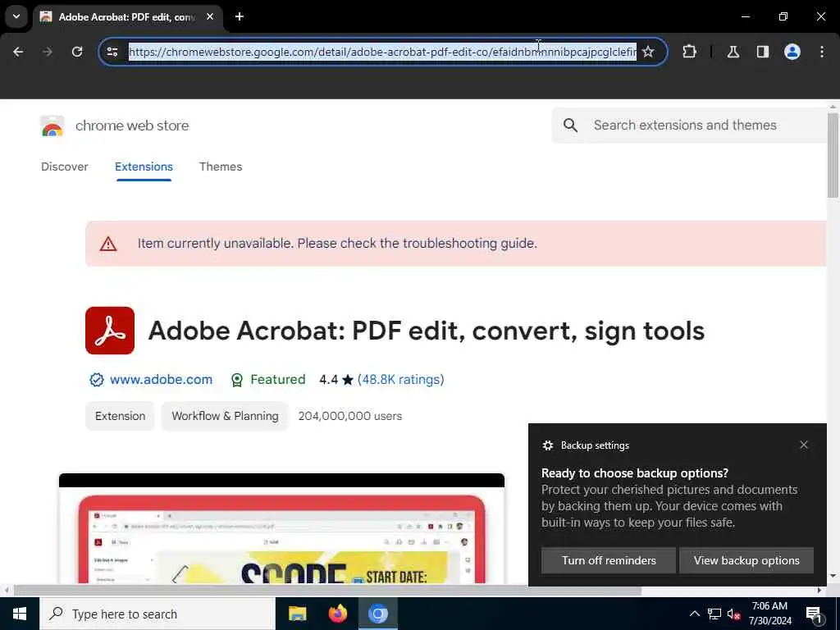Select the Adobe Acrobat browser tab
Screen dimensions: 840x630
coord(127,16)
